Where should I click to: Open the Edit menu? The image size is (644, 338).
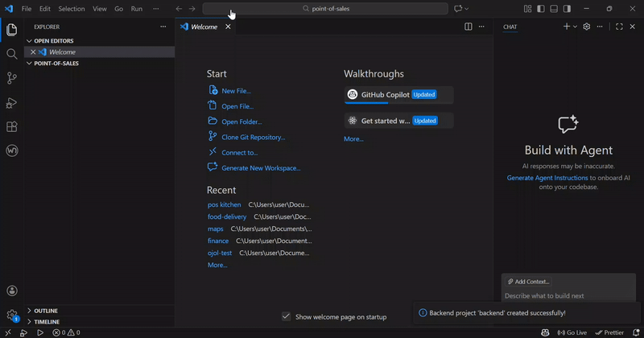45,9
